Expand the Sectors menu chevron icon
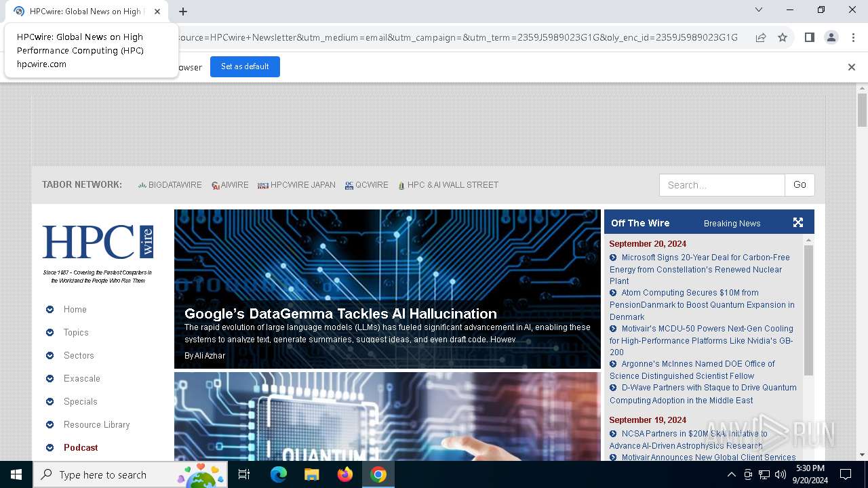868x488 pixels. tap(50, 356)
